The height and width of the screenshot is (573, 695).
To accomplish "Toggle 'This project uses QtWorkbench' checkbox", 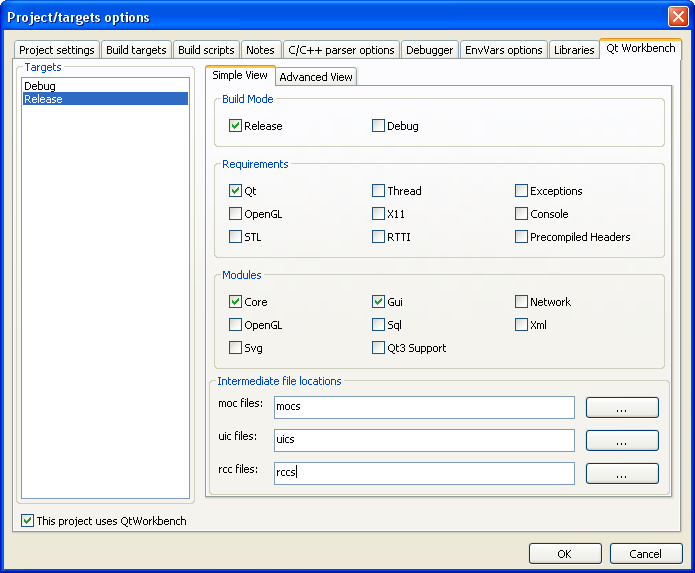I will 27,521.
